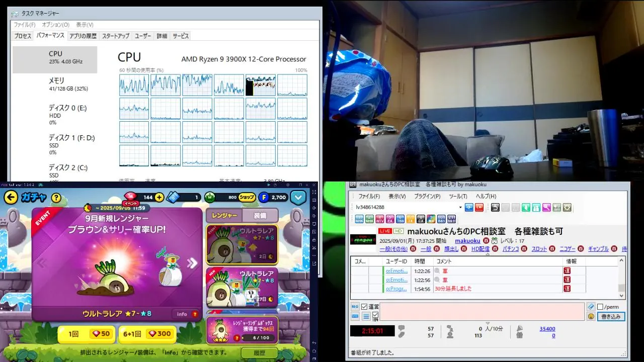The width and height of the screenshot is (644, 362).
Task: Open ファイル(F) menu in Task Manager
Action: tap(24, 25)
